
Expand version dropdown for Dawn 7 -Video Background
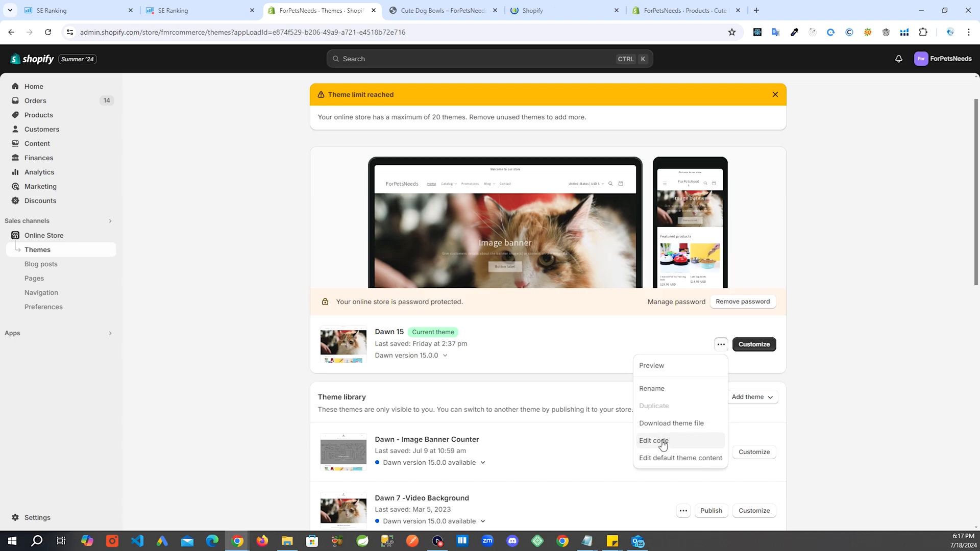[483, 521]
